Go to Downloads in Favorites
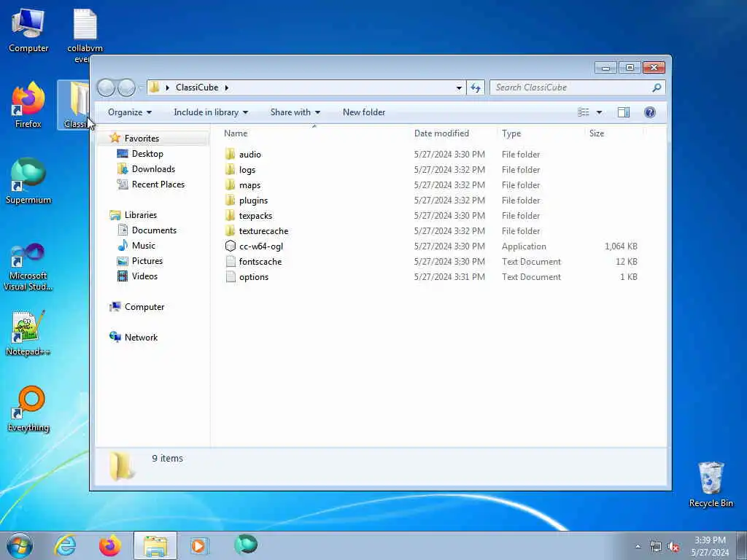 click(x=153, y=169)
